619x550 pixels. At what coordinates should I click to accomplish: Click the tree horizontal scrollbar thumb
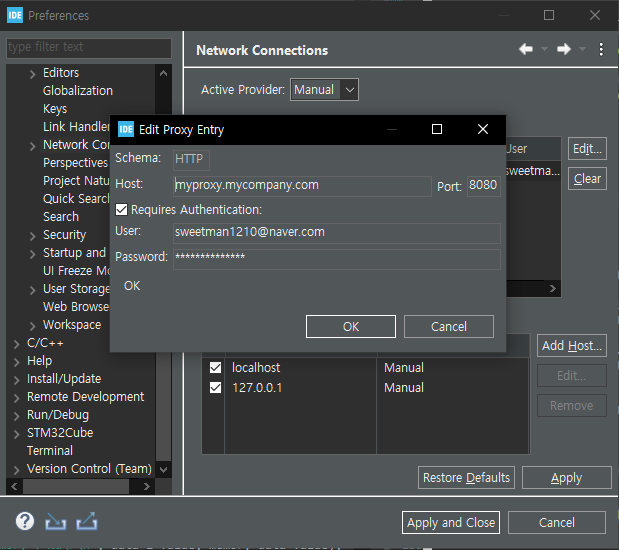click(x=76, y=486)
